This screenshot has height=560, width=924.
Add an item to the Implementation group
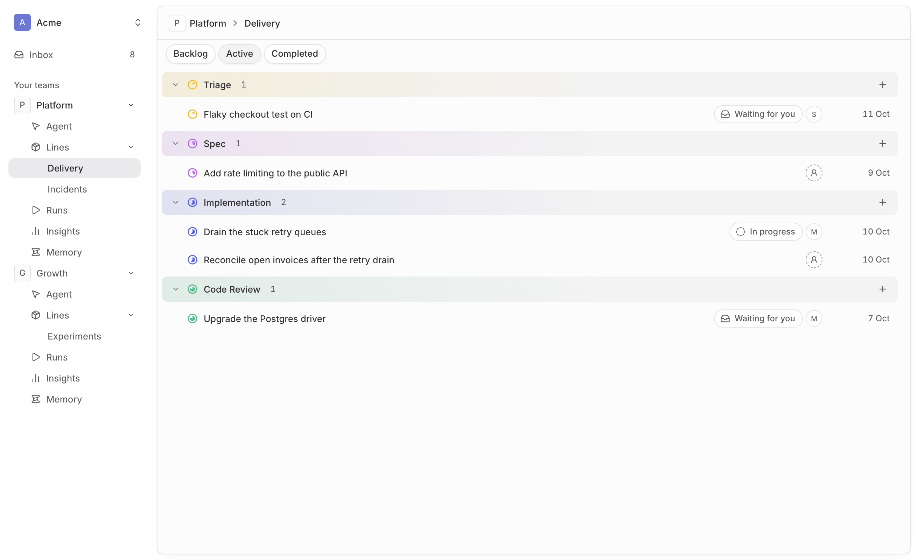pos(882,203)
